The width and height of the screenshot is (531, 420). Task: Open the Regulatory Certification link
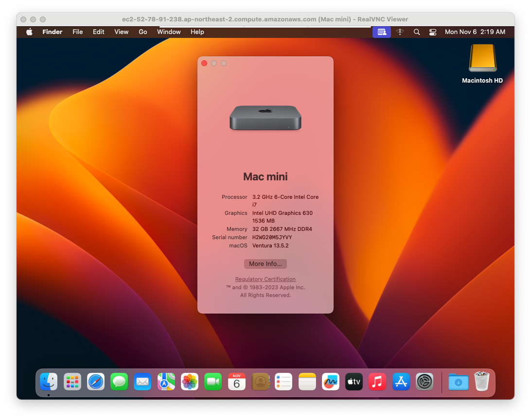(265, 279)
